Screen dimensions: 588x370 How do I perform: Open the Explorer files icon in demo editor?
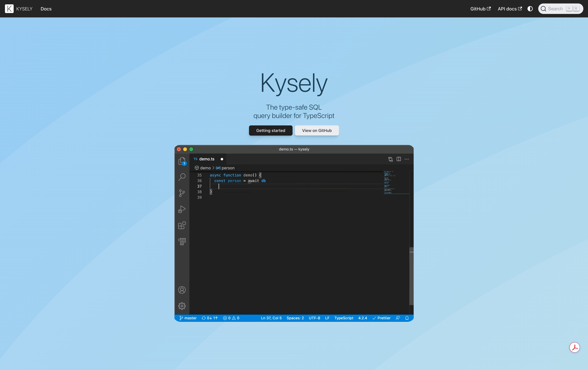click(x=182, y=161)
